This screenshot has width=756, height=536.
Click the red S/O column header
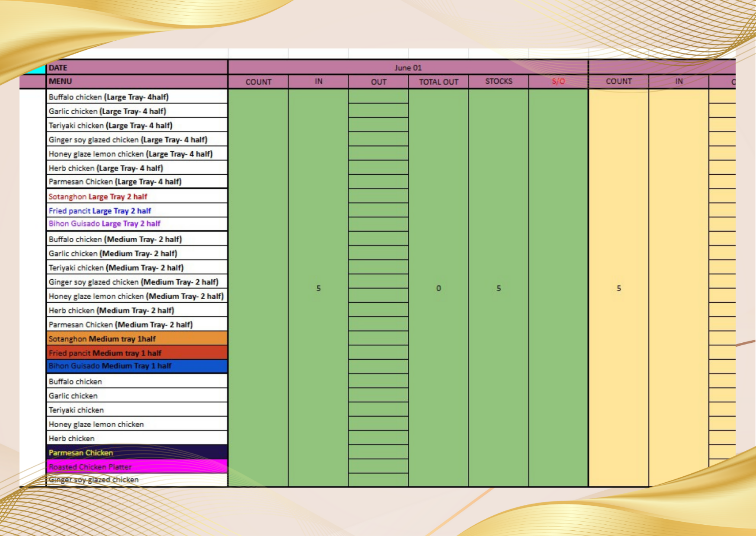(558, 81)
